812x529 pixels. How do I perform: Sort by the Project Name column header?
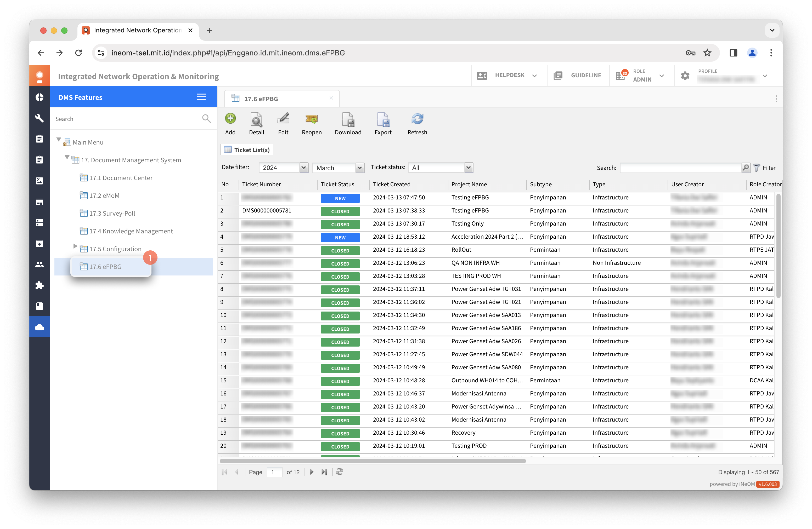pos(487,185)
